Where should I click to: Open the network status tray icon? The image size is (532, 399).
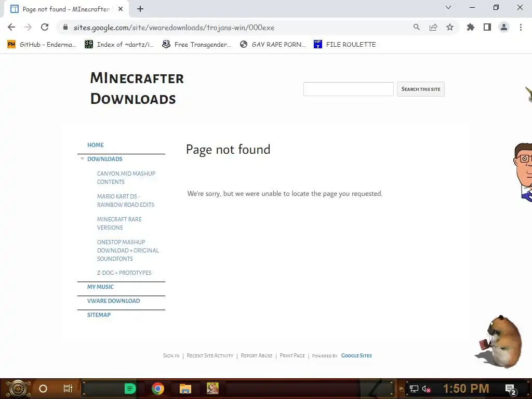[x=414, y=389]
